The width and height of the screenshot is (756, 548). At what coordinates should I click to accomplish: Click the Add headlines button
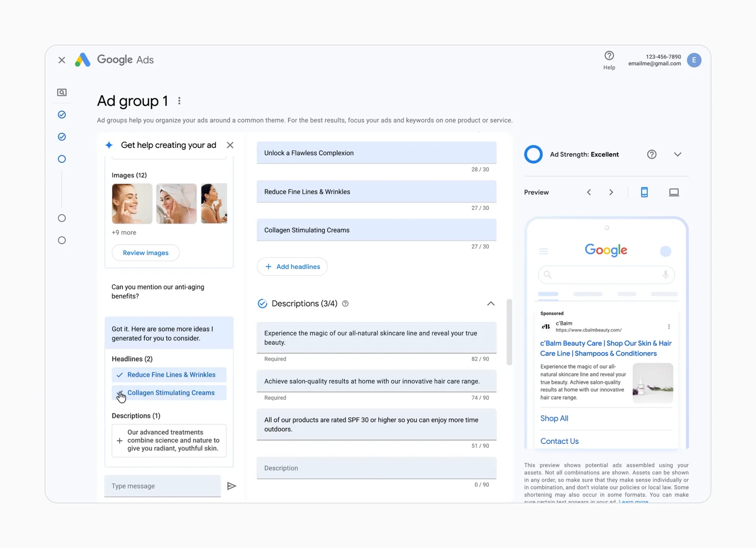292,266
